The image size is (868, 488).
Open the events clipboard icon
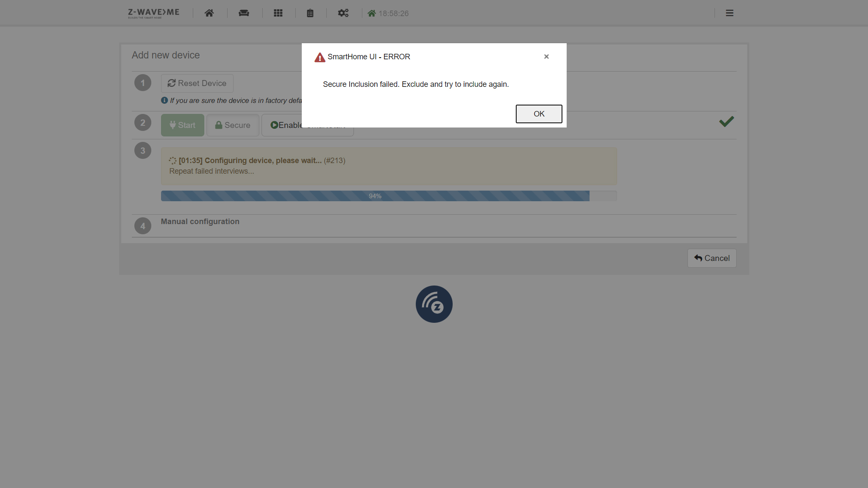(310, 13)
